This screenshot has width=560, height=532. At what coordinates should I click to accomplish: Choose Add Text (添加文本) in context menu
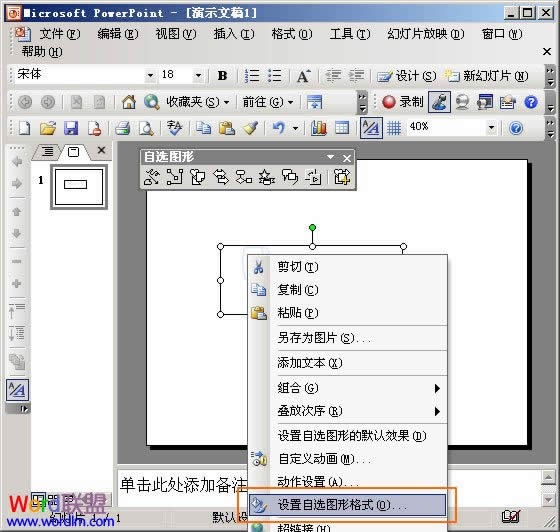click(x=348, y=363)
